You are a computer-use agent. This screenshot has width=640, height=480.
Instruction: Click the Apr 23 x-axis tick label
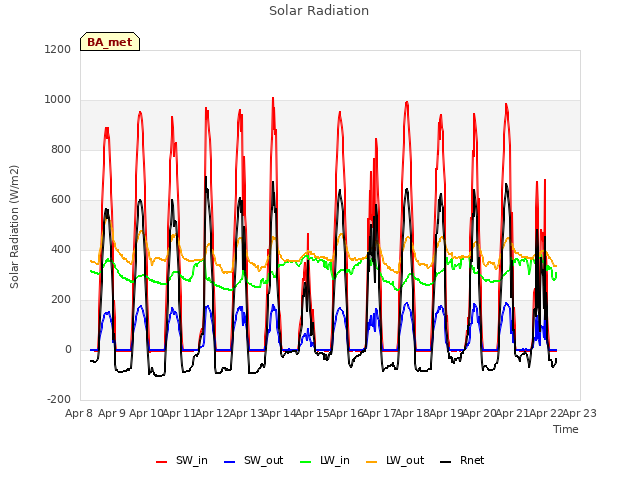(x=580, y=413)
